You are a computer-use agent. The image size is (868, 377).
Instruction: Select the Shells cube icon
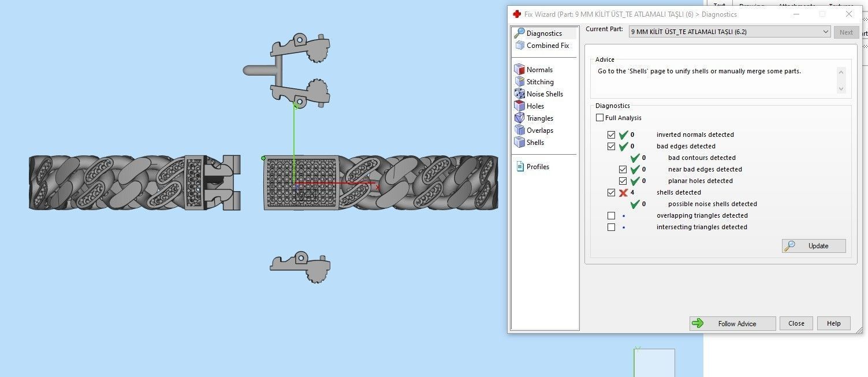coord(519,143)
